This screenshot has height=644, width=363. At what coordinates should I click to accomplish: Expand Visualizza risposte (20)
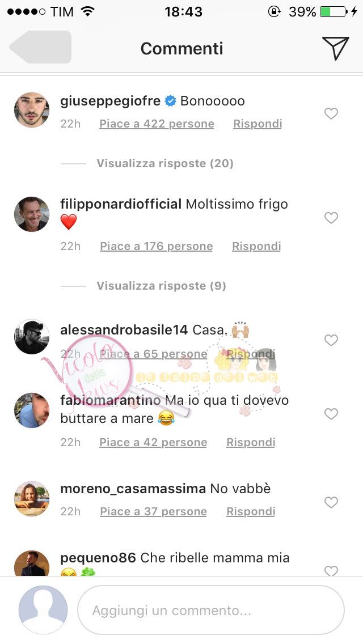point(165,163)
